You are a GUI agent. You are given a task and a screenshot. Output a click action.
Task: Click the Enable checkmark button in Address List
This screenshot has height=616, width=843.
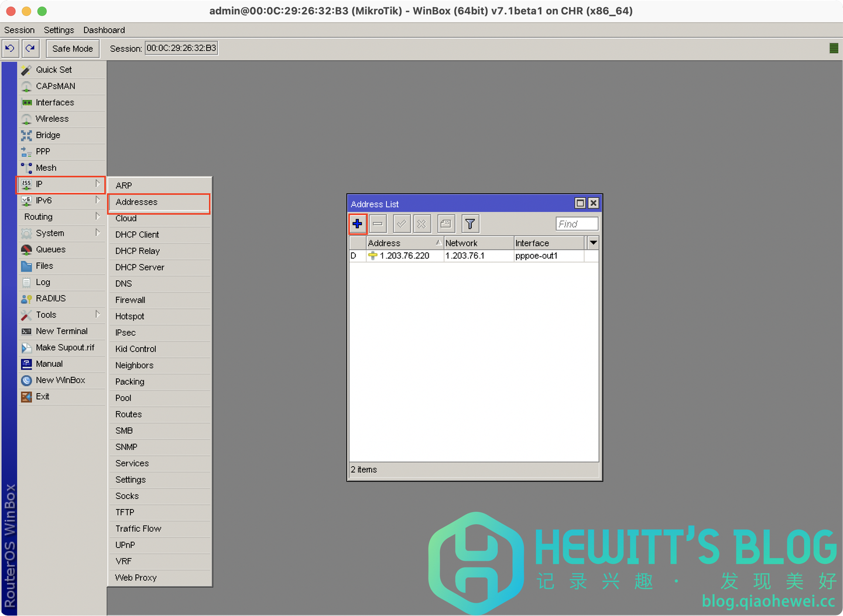(402, 223)
